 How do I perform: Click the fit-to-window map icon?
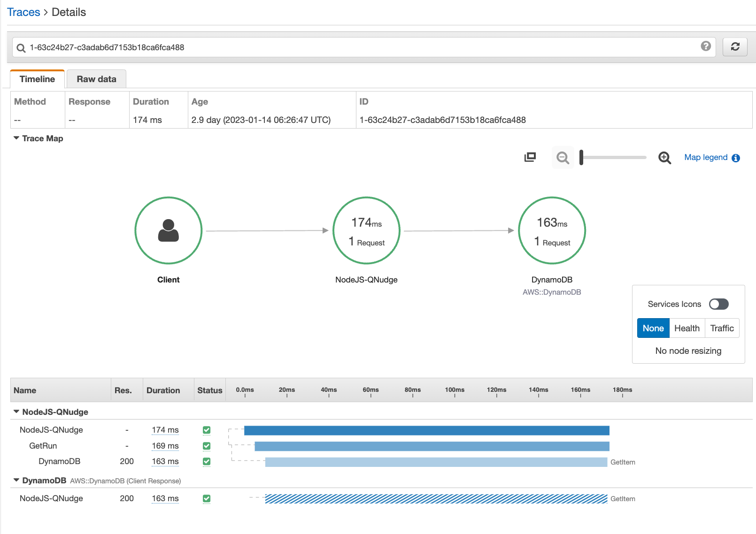[530, 157]
